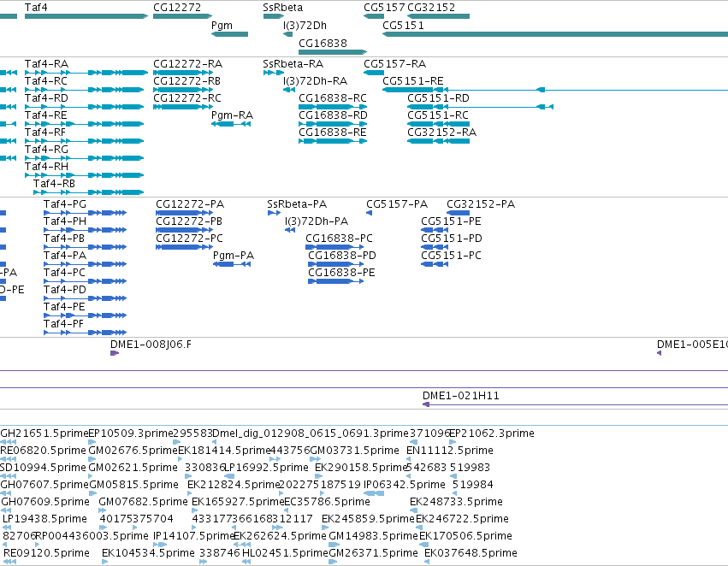
Task: Click CG16838-PD protein
Action: 335,264
